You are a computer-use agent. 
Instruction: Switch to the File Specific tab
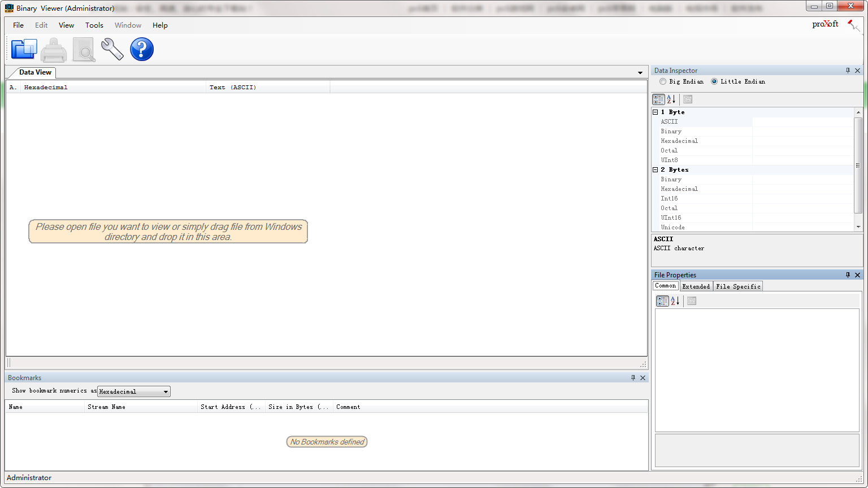pyautogui.click(x=738, y=286)
